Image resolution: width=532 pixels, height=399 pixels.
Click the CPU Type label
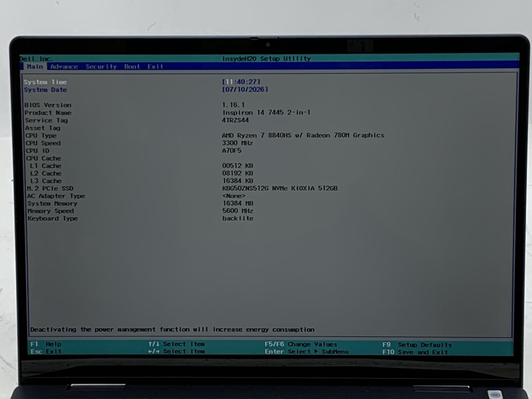[x=41, y=136]
